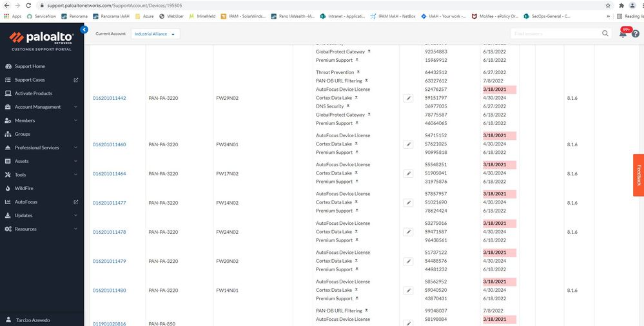Open external link icon beside Support Cases
The height and width of the screenshot is (326, 644).
coord(75,80)
